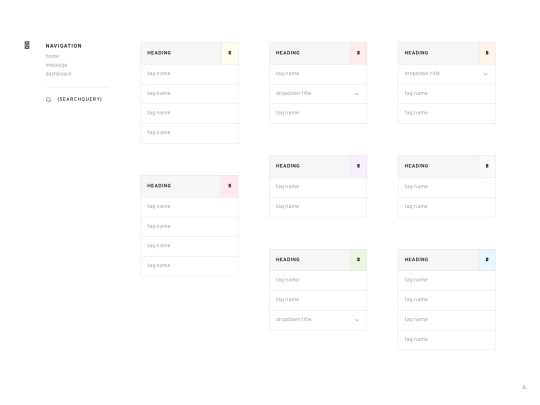Screen dimensions: 540x405
Task: Expand dropdown title sitting between two tag rows
Action: 318,94
